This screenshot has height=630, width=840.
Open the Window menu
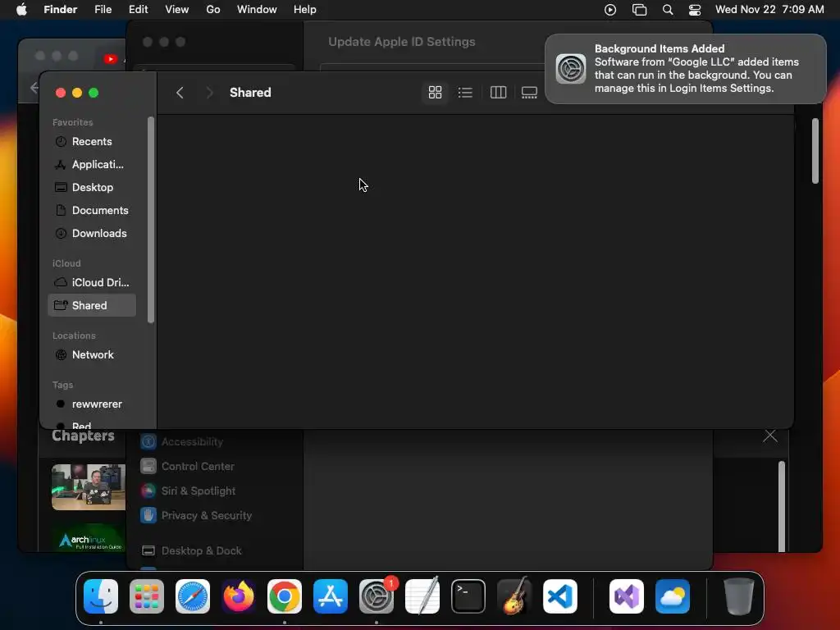click(x=257, y=10)
